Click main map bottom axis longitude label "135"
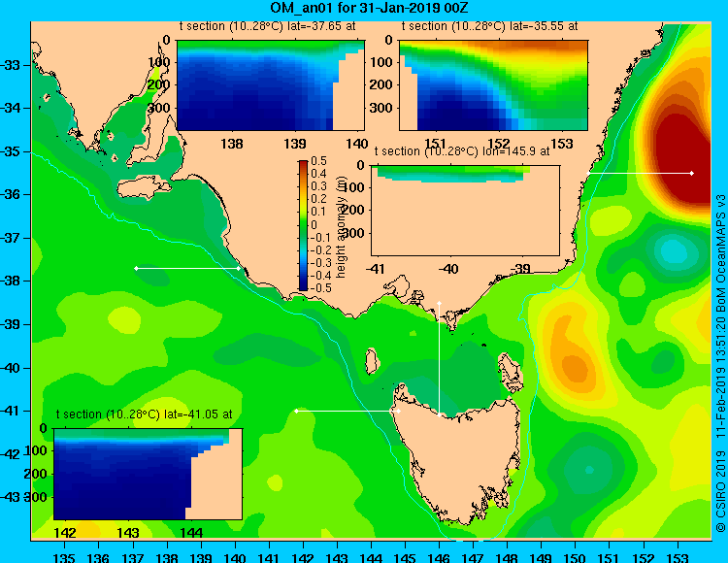The height and width of the screenshot is (563, 728). (64, 557)
